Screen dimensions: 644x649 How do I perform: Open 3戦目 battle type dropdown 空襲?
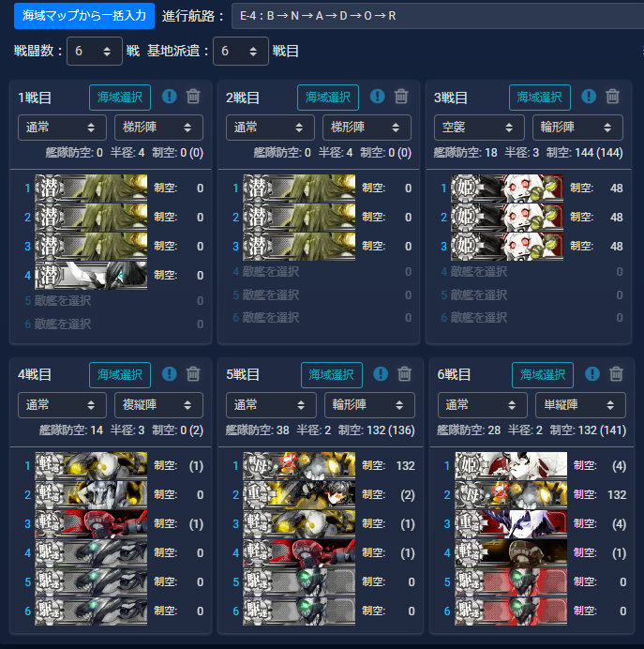tap(479, 128)
